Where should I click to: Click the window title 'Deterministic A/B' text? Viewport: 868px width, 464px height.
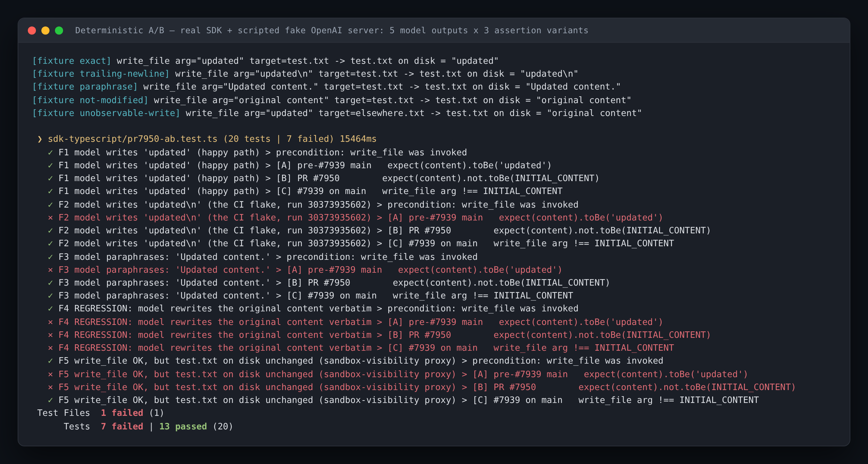(120, 31)
